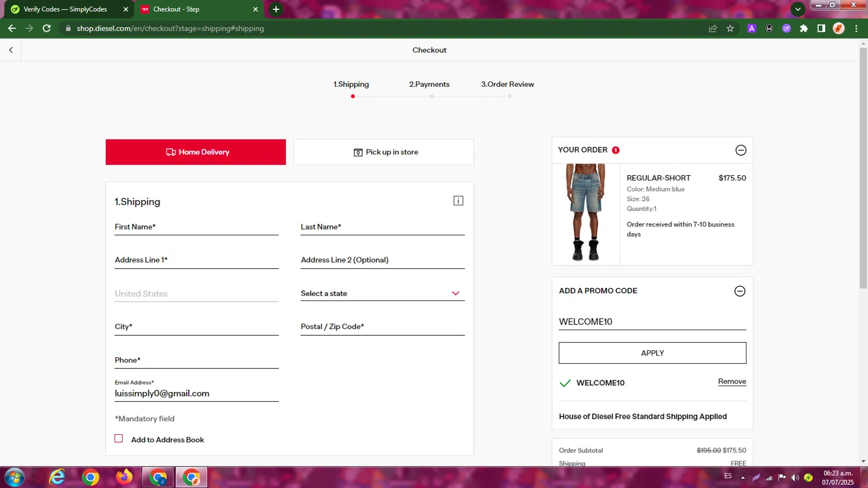Click the taskbar clock 06:23 a.m.
This screenshot has width=868, height=488.
838,473
